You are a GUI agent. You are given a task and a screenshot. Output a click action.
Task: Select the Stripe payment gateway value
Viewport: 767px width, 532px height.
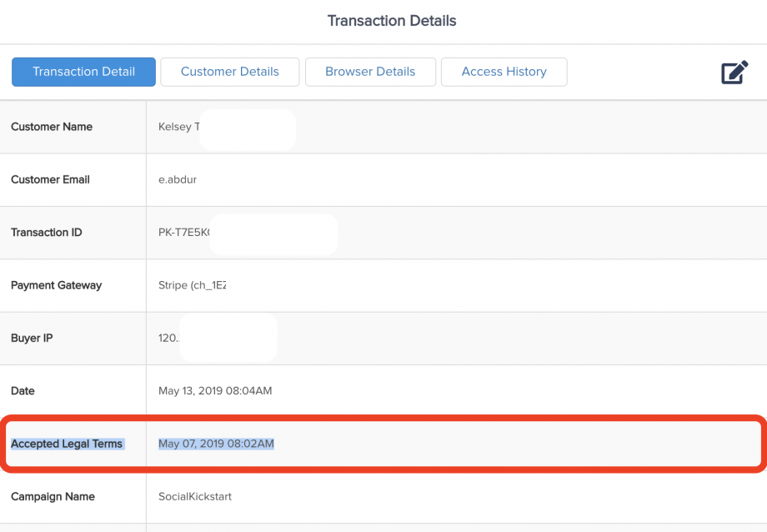tap(192, 285)
